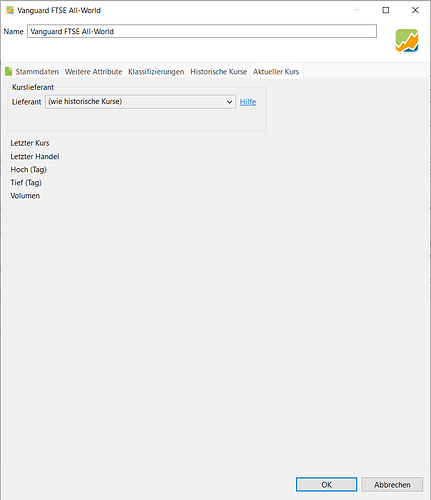The image size is (431, 500).
Task: Click the Hilfe link
Action: click(248, 102)
